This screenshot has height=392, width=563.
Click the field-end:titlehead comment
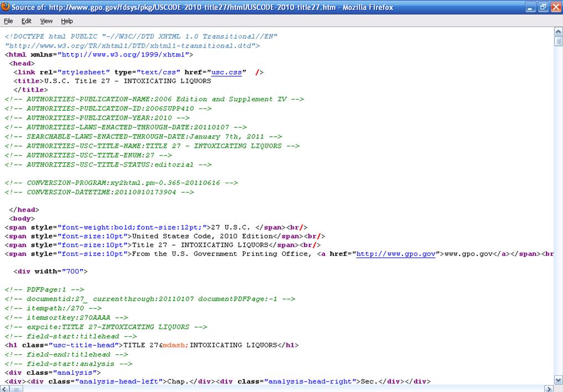click(x=66, y=354)
